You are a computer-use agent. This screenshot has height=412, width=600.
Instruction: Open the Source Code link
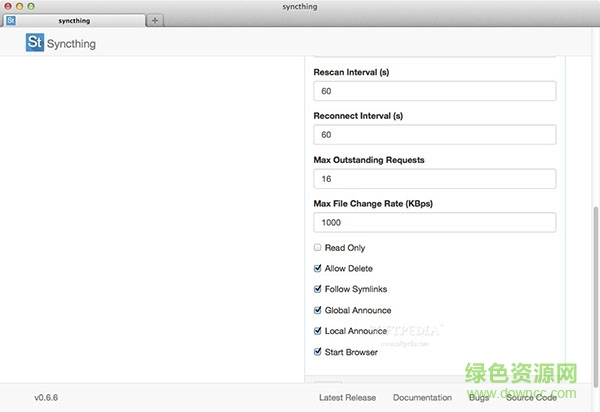532,397
